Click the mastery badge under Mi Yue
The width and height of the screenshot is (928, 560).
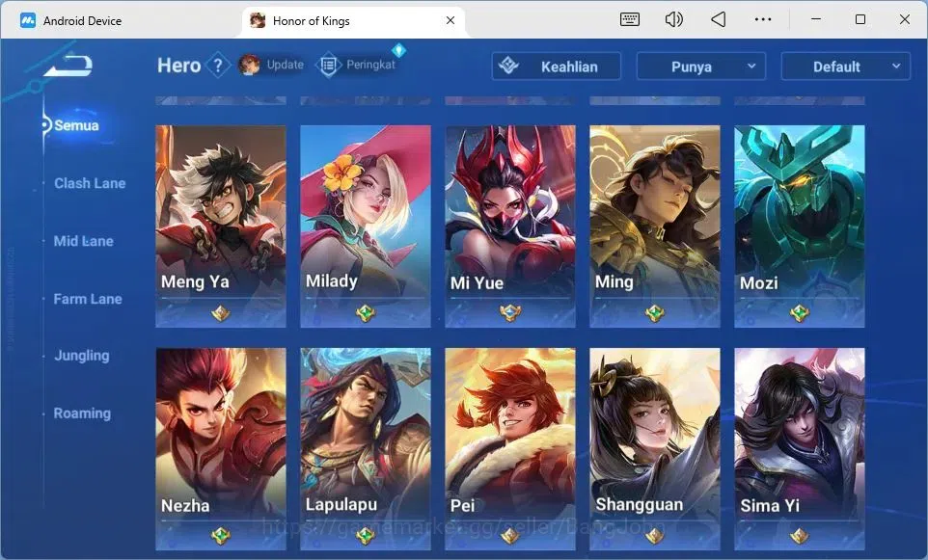[x=509, y=313]
